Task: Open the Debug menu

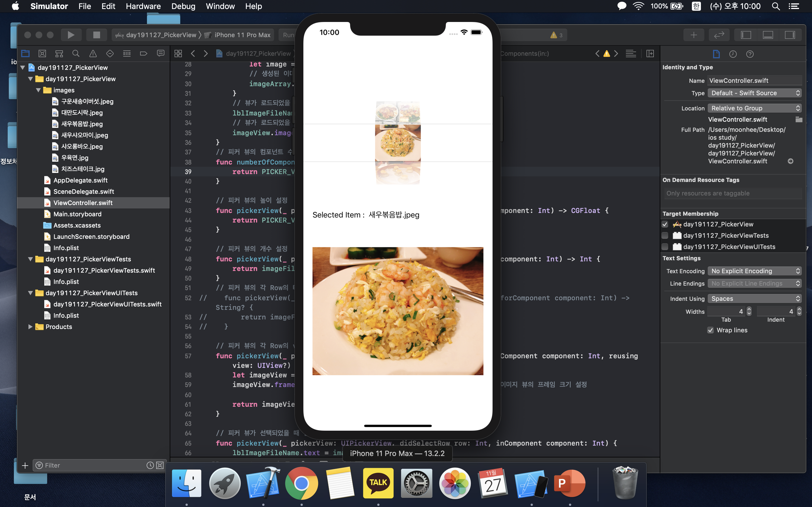Action: (x=183, y=6)
